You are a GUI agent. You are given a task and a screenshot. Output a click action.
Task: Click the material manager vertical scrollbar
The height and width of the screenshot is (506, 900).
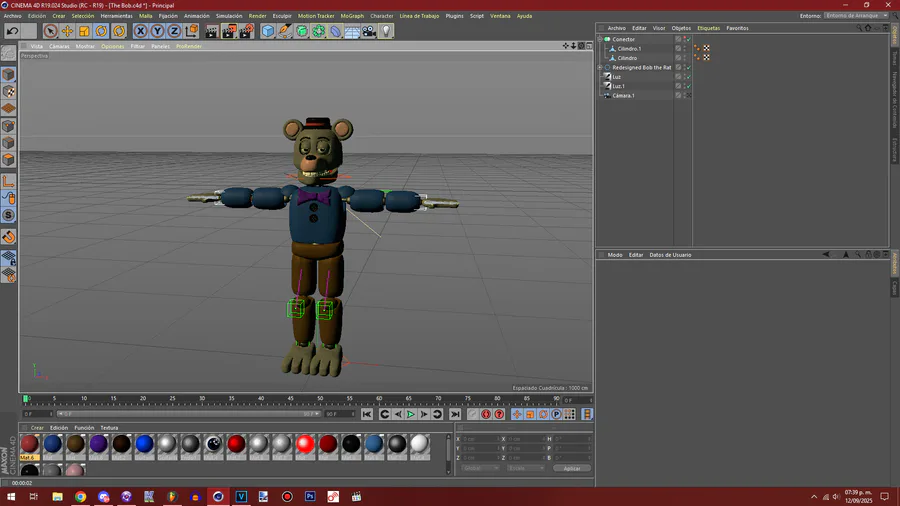[x=448, y=453]
